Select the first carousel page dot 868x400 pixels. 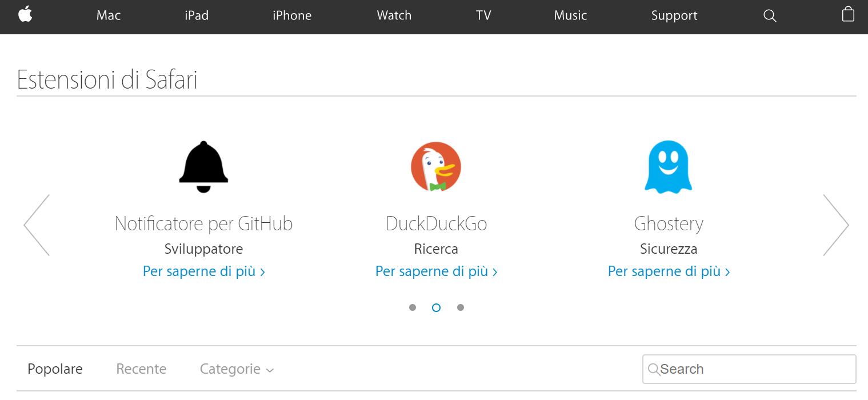413,307
